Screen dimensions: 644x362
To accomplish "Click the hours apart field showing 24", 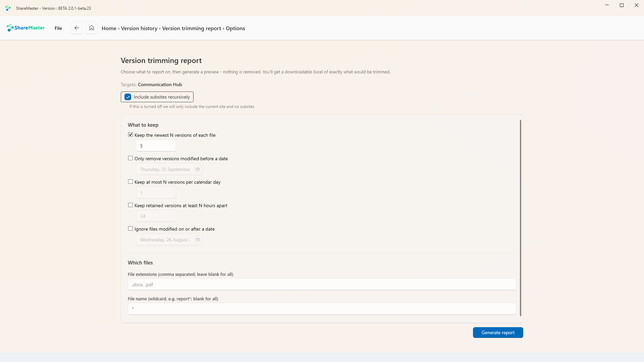I will click(x=156, y=216).
